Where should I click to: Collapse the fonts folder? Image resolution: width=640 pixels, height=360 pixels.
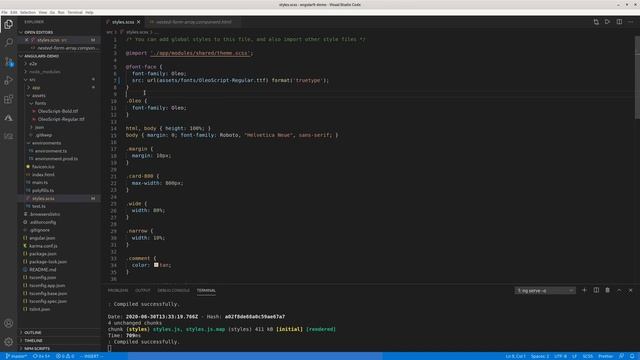click(x=40, y=104)
